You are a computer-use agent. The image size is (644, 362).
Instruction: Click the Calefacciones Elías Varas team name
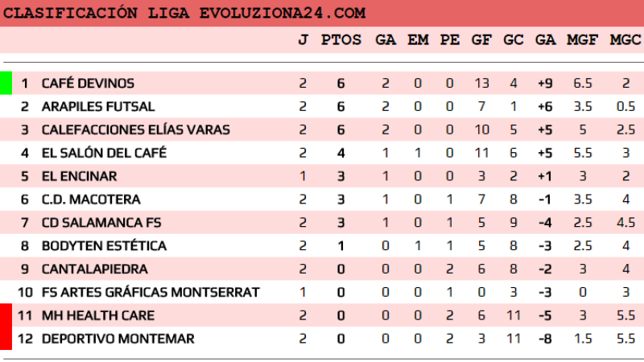tap(135, 130)
